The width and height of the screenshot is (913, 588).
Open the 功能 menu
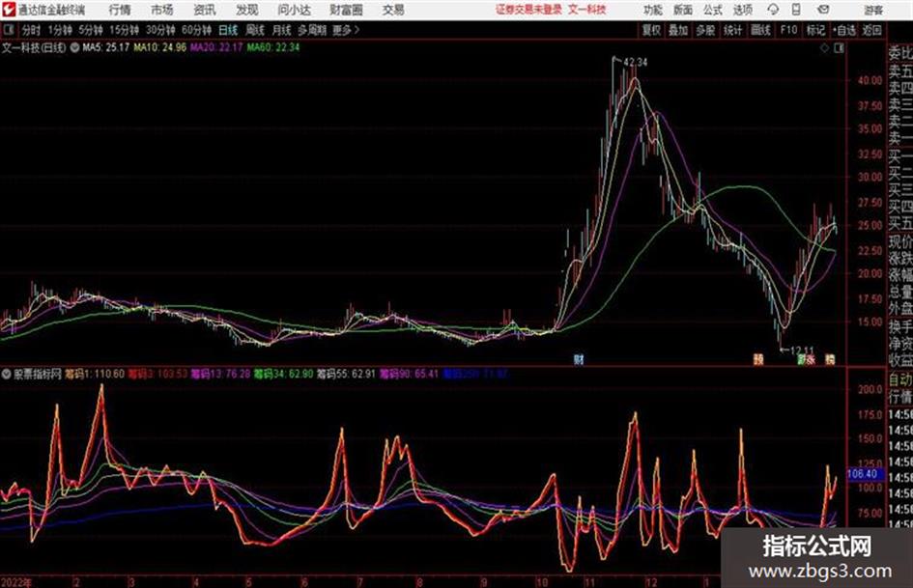pos(653,10)
